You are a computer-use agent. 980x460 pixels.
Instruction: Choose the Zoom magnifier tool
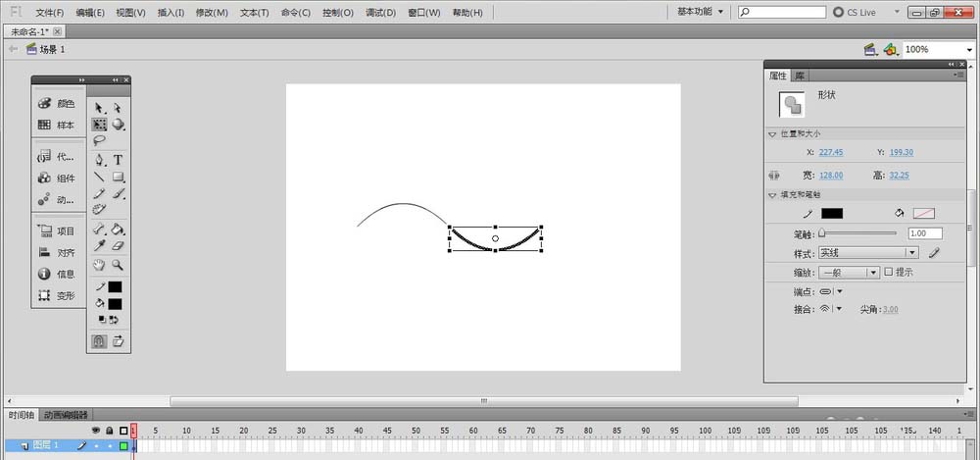[x=119, y=265]
